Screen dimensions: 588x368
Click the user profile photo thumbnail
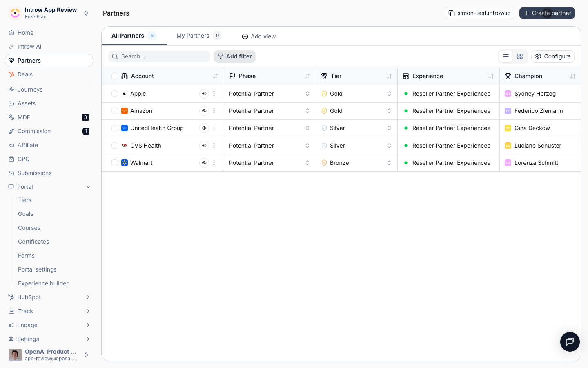pos(15,355)
